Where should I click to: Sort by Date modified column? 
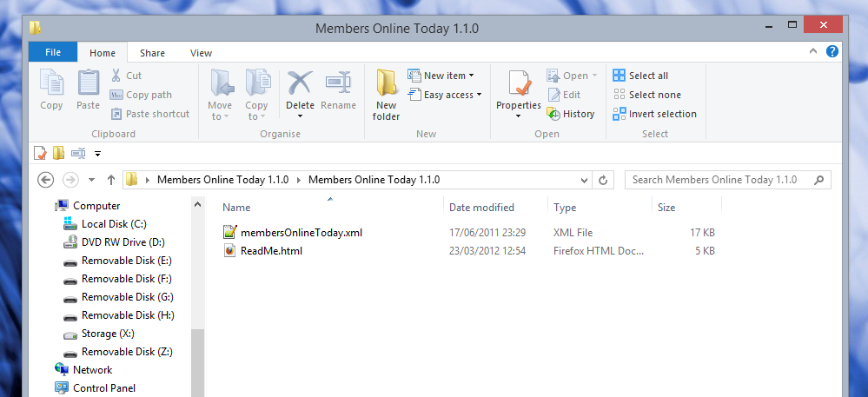click(x=481, y=208)
